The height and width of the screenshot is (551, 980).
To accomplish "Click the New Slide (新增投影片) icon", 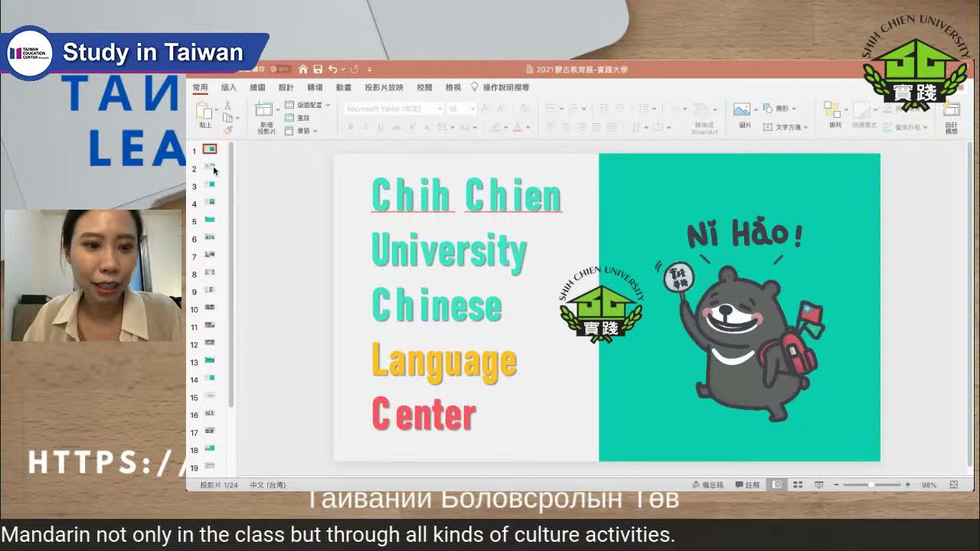I will [264, 109].
